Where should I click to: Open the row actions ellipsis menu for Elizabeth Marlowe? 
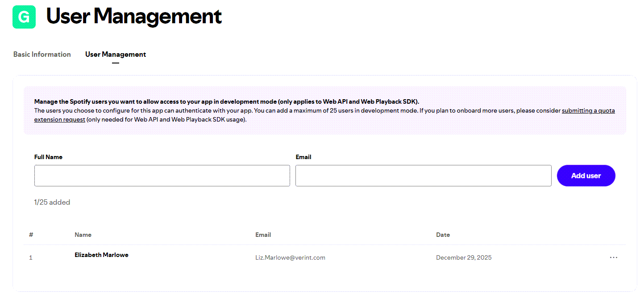pos(614,257)
